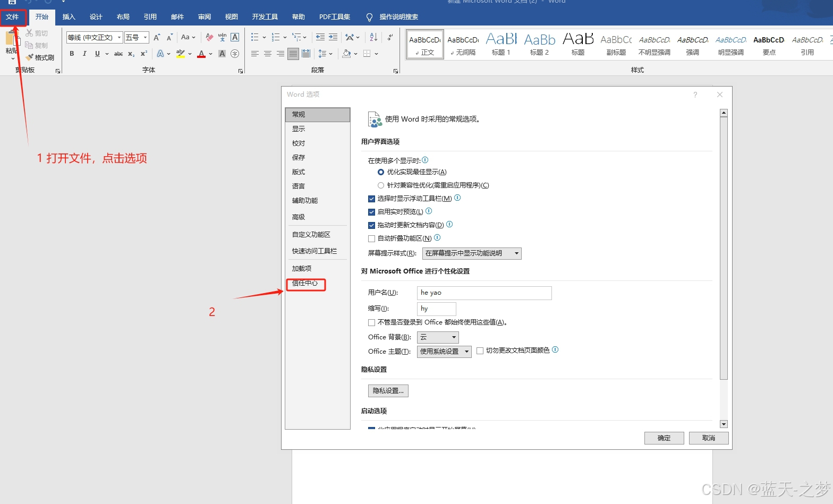This screenshot has height=504, width=833.
Task: Apply character shading icon
Action: (222, 54)
